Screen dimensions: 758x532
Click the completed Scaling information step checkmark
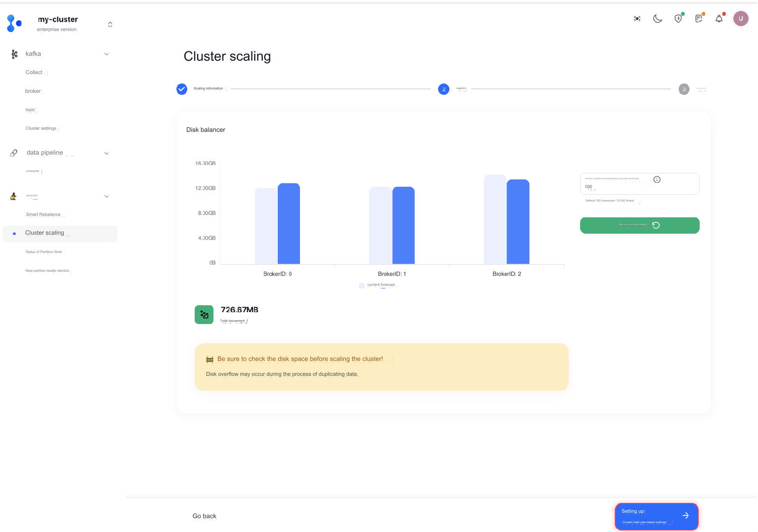point(182,89)
